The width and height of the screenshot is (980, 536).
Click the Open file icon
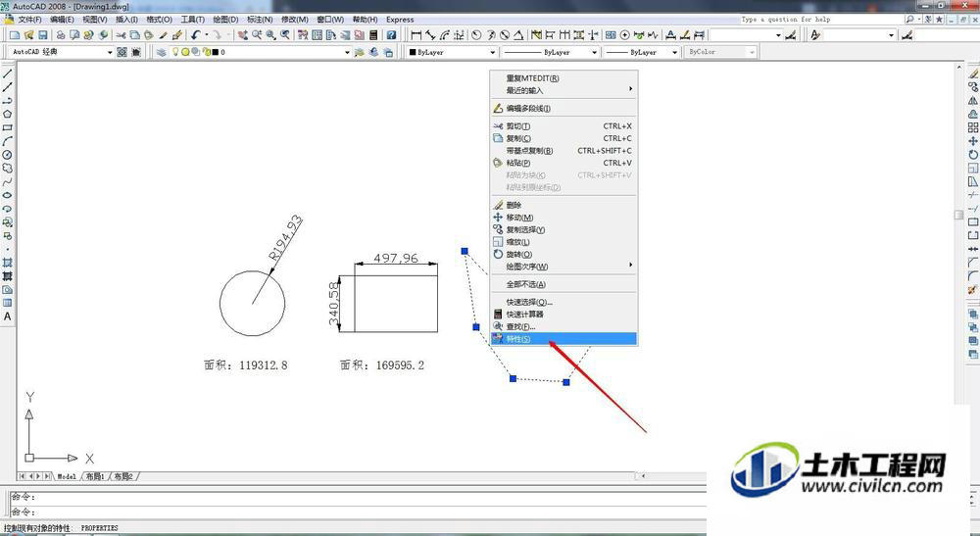(x=28, y=35)
